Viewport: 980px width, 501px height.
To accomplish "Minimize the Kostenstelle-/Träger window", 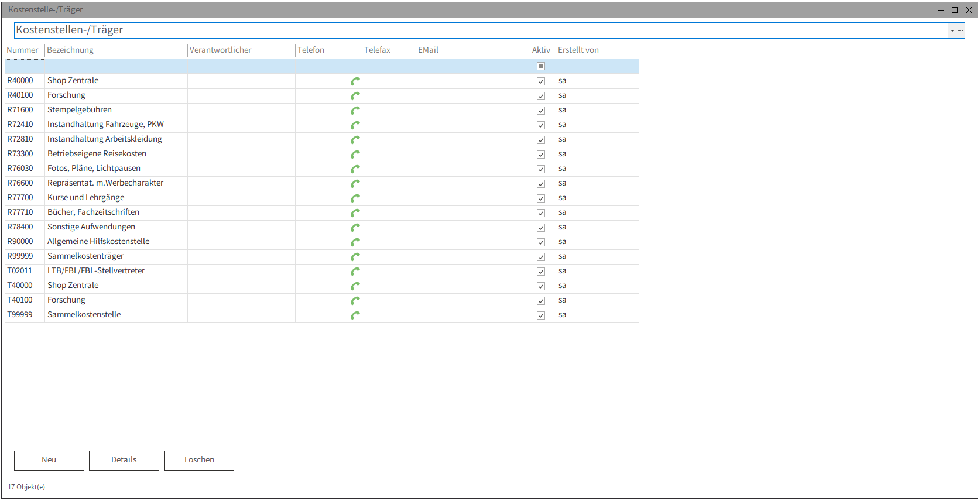I will (x=941, y=10).
